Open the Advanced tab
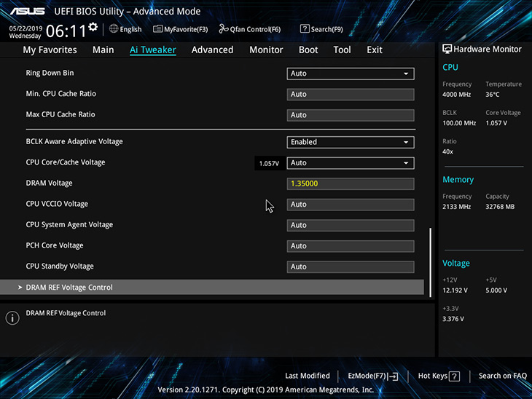Image resolution: width=532 pixels, height=399 pixels. click(212, 50)
